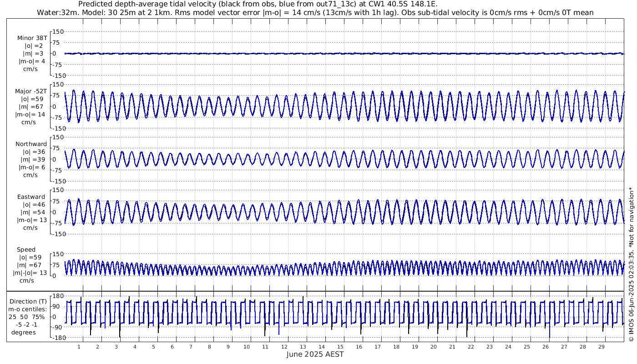The width and height of the screenshot is (637, 364).
Task: Click the 'Eastward' panel label
Action: 31,197
